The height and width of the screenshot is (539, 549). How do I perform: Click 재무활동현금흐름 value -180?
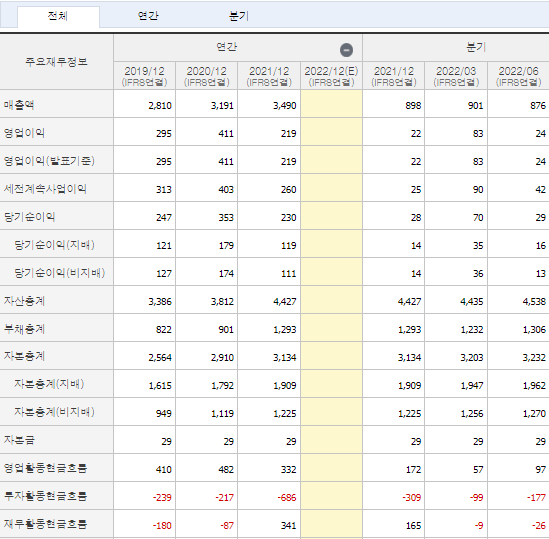[x=162, y=526]
